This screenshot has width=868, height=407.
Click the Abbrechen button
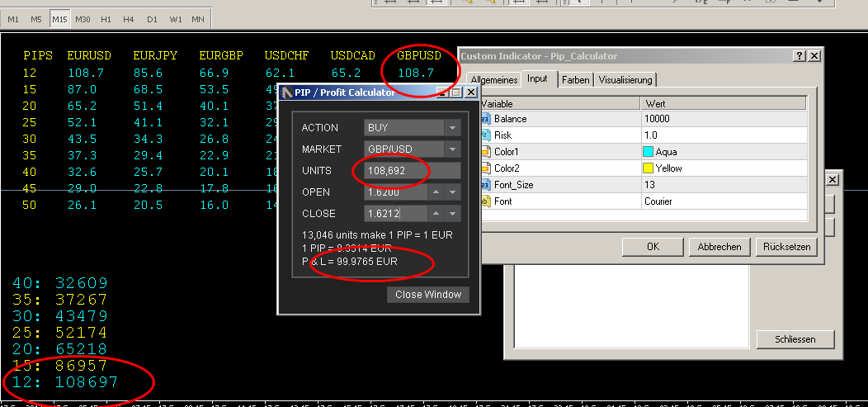point(719,247)
